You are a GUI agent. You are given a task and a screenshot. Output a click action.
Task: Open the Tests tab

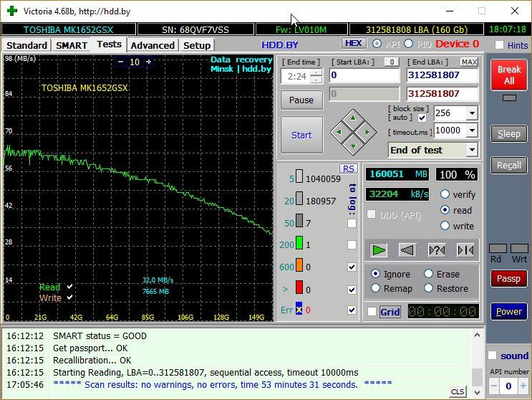click(109, 44)
